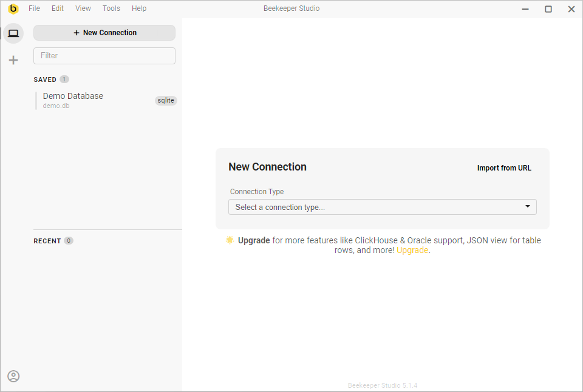Open the connections laptop icon in sidebar

pos(13,33)
